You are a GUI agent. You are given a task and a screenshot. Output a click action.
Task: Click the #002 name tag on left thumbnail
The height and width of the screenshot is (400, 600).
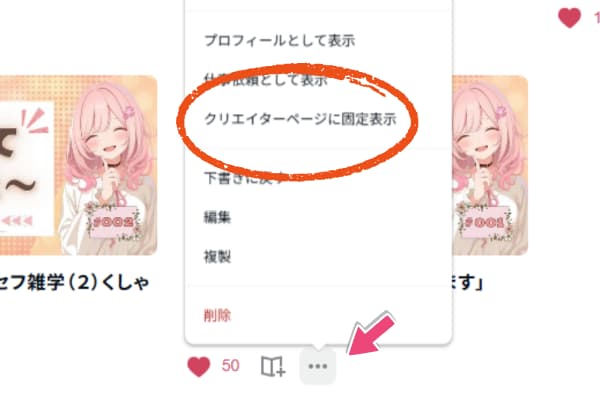click(x=114, y=222)
